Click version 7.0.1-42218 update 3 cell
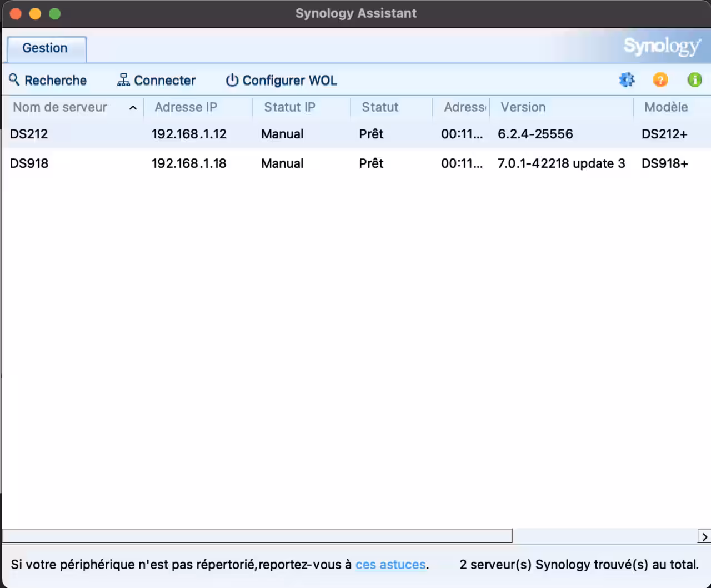Viewport: 711px width, 588px height. 562,163
